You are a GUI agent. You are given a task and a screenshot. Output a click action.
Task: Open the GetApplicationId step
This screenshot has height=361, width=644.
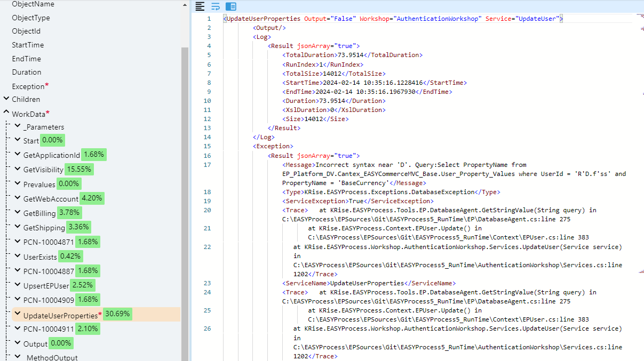(x=52, y=155)
